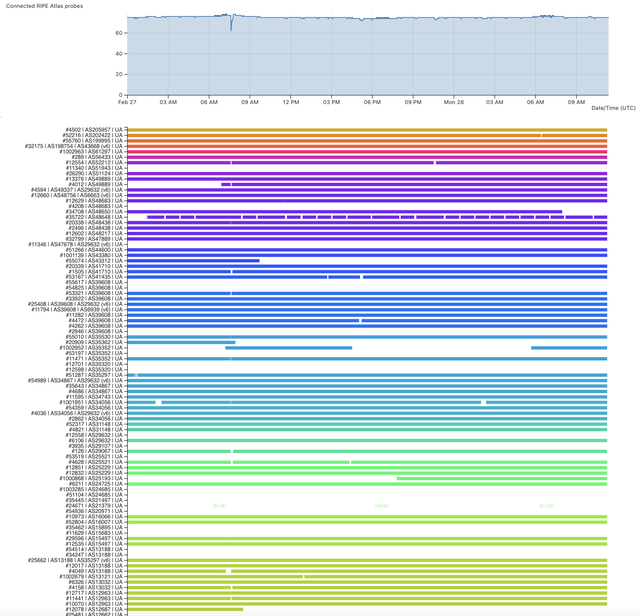Screen dimensions: 640x616
Task: Click probe label '#10973 | AS16066 | UA'
Action: tap(94, 516)
